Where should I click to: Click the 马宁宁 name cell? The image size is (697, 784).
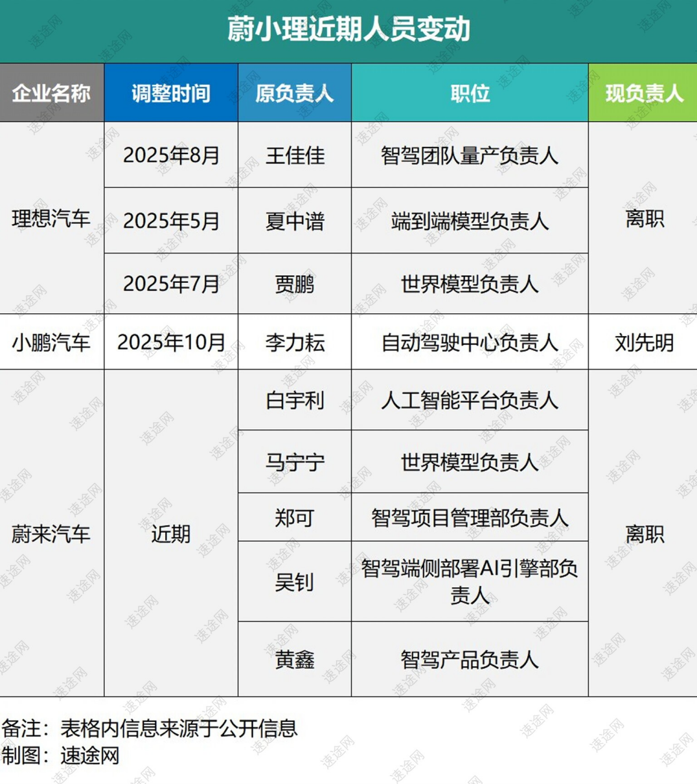(x=295, y=462)
